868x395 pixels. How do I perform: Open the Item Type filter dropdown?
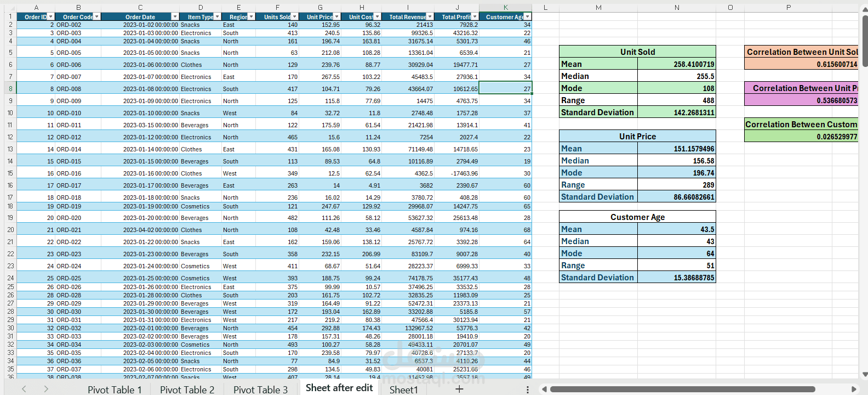[217, 17]
